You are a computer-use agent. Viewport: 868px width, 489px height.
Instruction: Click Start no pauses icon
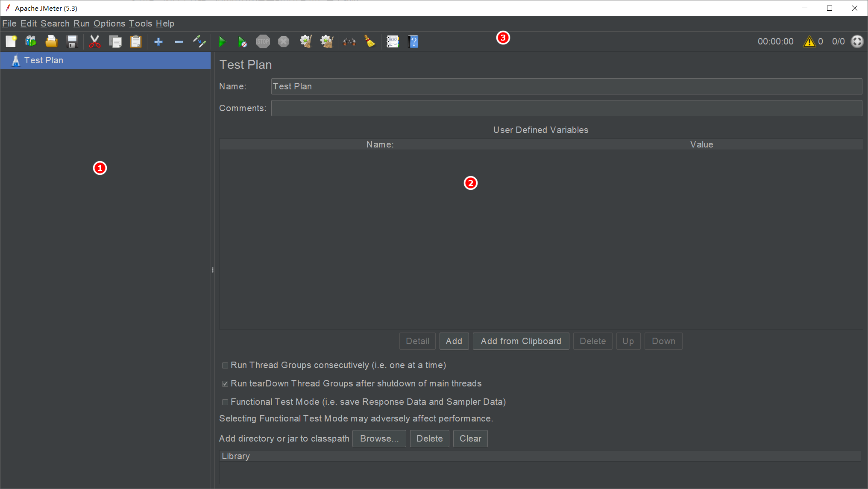tap(242, 41)
